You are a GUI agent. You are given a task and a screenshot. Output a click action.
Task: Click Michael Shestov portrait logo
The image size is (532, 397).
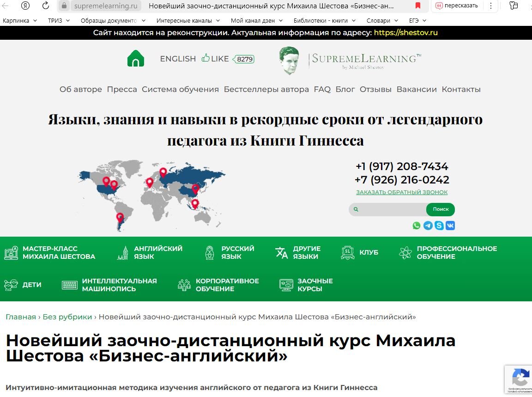coord(289,60)
